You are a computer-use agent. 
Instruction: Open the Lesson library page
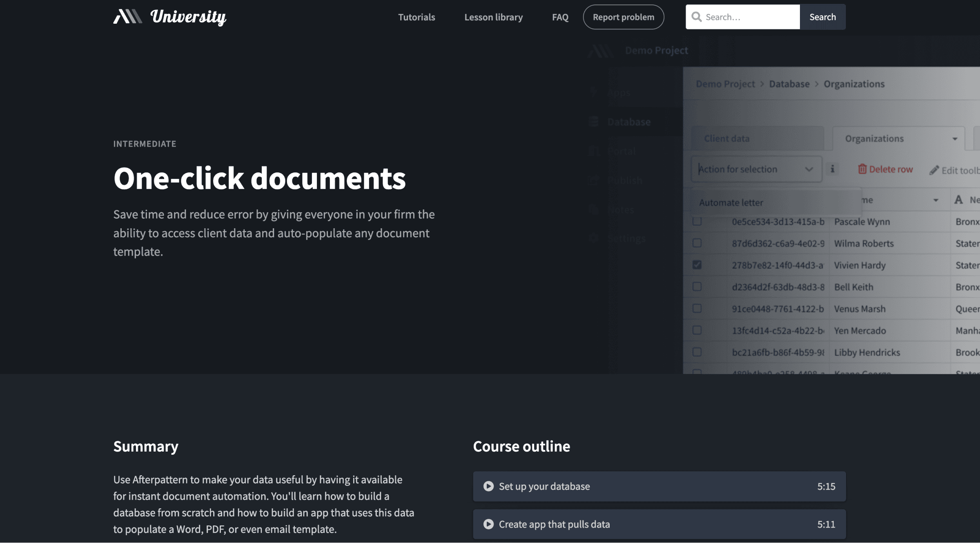[x=494, y=17]
